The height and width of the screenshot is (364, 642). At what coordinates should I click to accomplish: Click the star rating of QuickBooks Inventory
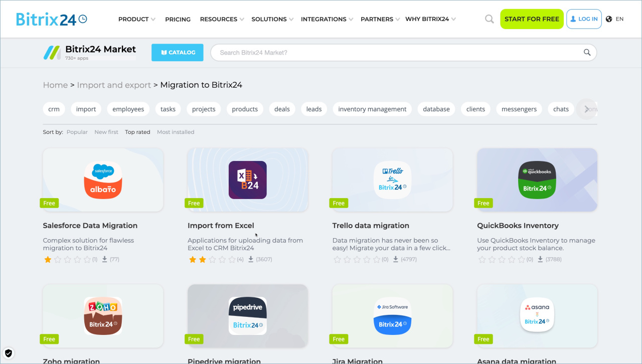coord(502,260)
